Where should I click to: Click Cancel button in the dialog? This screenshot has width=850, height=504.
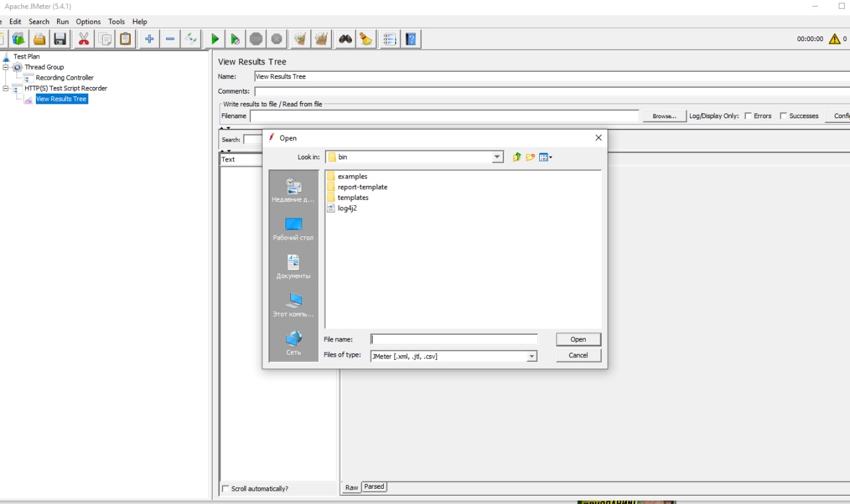pos(578,355)
